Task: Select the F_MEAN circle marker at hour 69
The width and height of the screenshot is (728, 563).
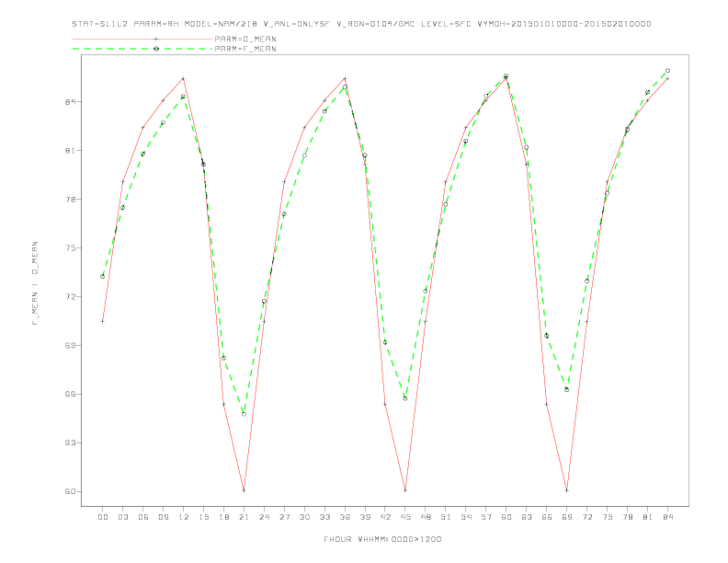Action: tap(567, 390)
